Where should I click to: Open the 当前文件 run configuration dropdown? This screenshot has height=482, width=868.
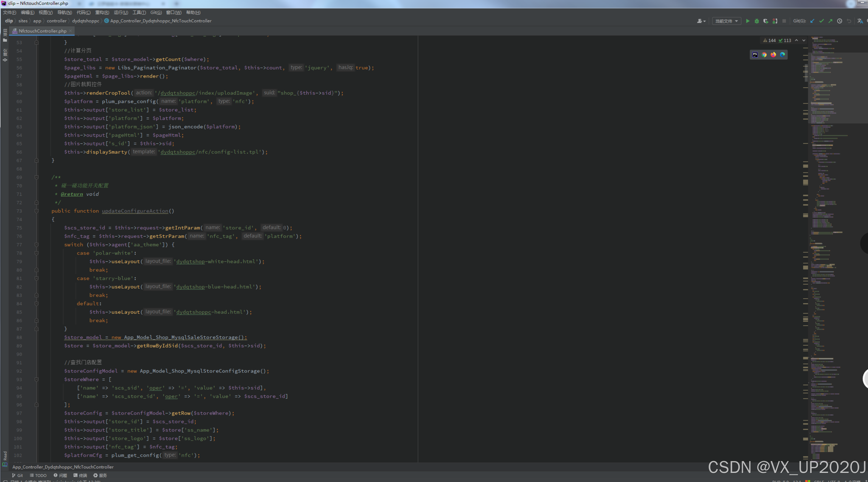[726, 21]
